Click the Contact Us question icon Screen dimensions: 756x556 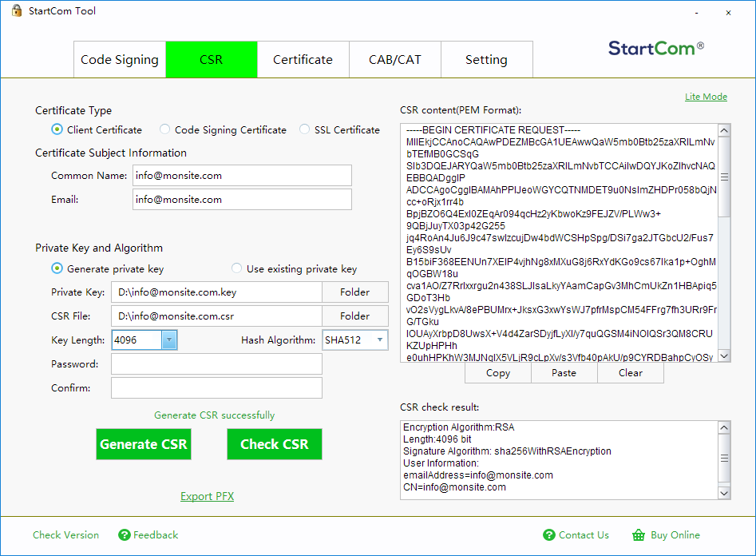(548, 534)
